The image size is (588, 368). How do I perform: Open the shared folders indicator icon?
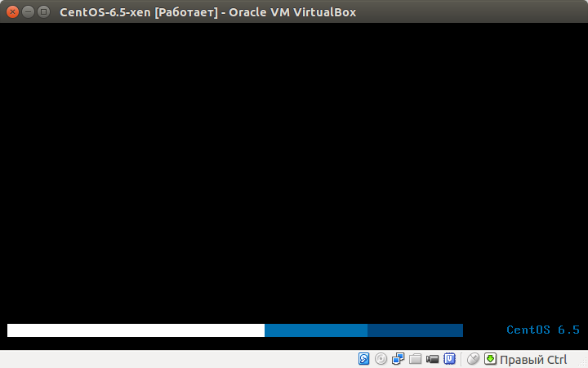[x=415, y=359]
